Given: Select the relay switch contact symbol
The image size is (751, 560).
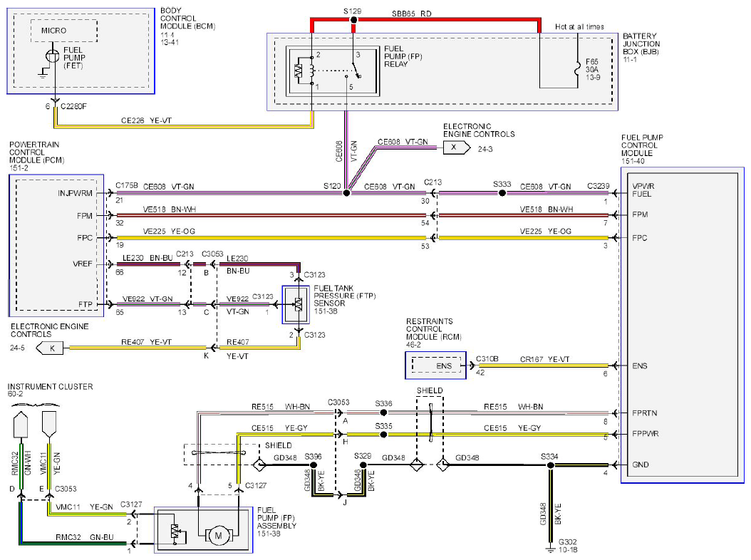Looking at the screenshot, I should click(356, 70).
